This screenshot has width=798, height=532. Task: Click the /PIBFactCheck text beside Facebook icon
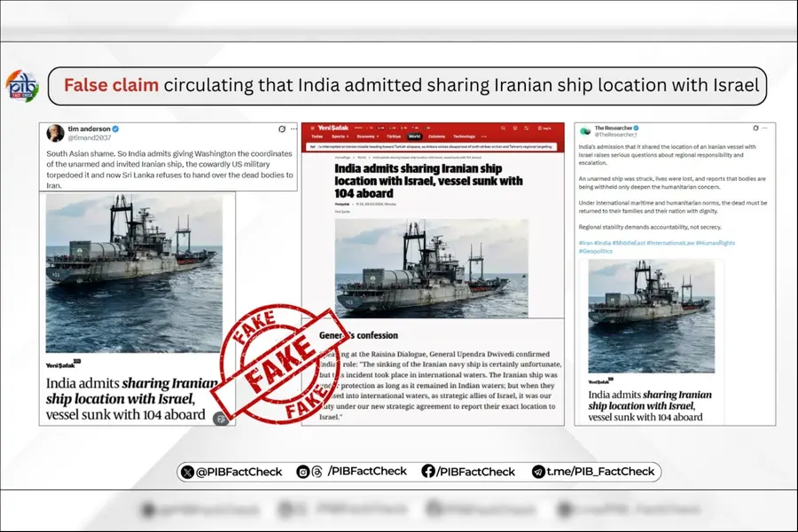pos(475,472)
